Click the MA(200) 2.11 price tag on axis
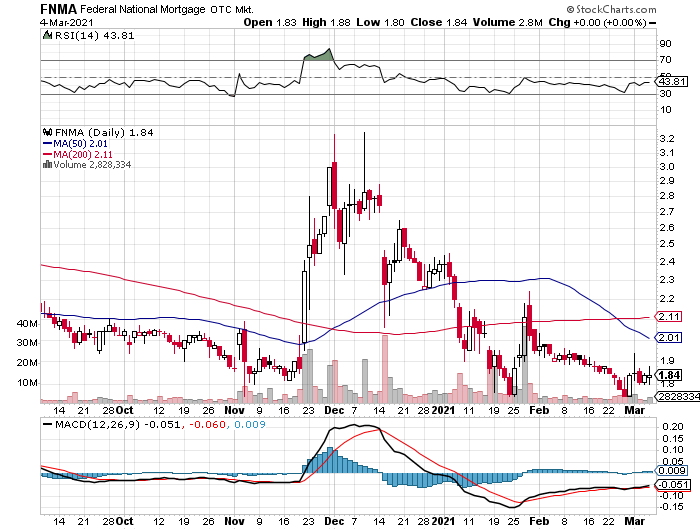This screenshot has height=530, width=700. [x=668, y=316]
